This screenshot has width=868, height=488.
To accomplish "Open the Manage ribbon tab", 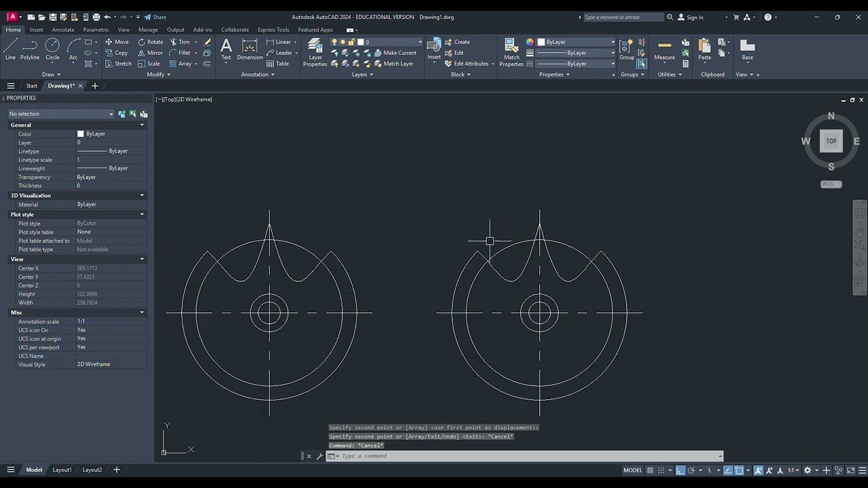I will tap(148, 30).
